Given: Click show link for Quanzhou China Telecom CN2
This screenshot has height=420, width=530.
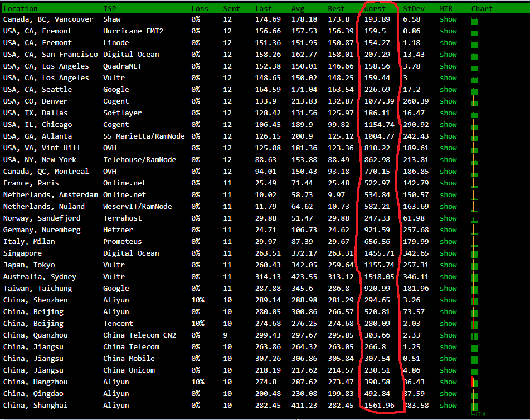Looking at the screenshot, I should 448,335.
